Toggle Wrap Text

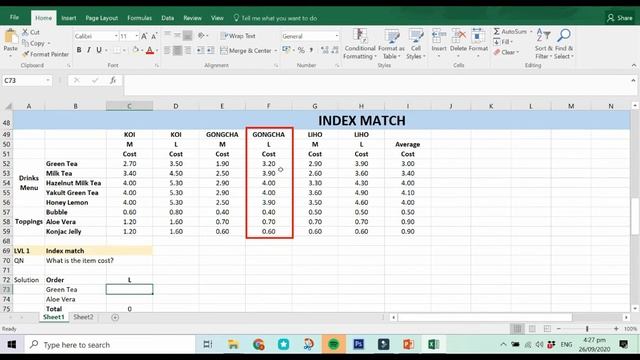point(238,36)
